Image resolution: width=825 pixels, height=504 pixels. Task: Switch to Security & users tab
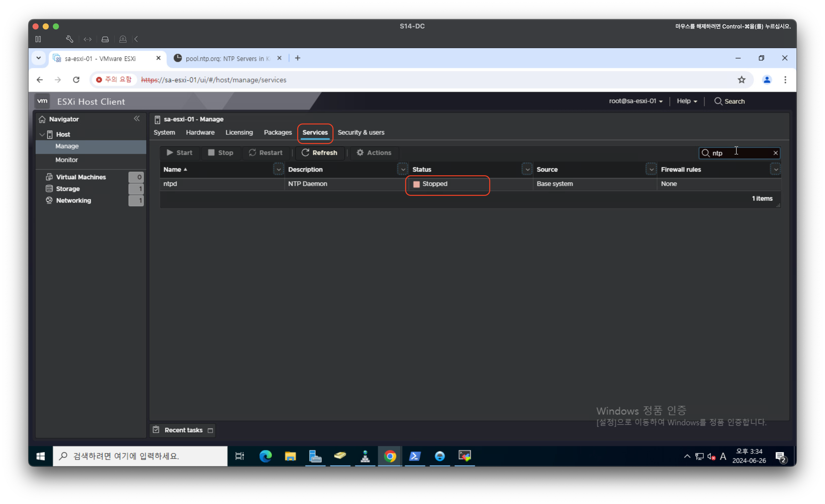(361, 132)
